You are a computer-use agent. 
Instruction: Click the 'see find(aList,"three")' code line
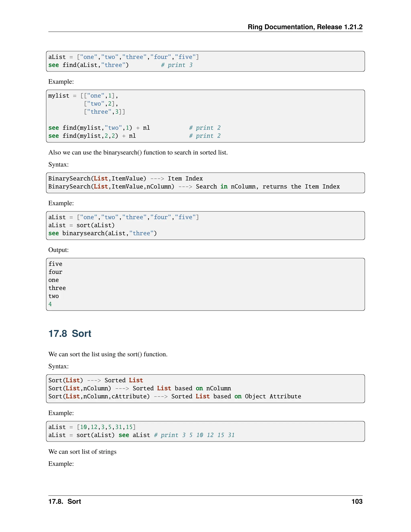(x=88, y=65)
